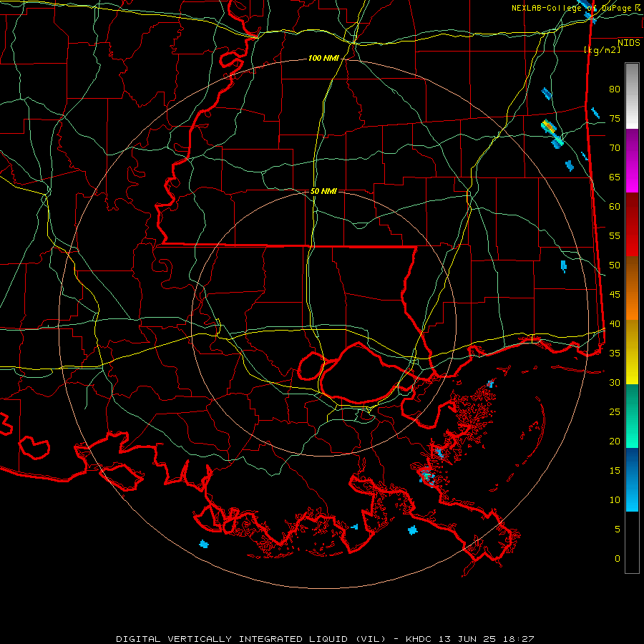Click the 0 value on the legend
The height and width of the screenshot is (644, 644).
[618, 559]
